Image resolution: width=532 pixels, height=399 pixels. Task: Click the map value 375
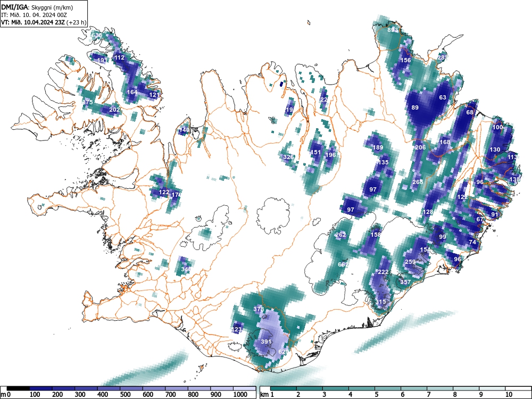click(x=88, y=102)
